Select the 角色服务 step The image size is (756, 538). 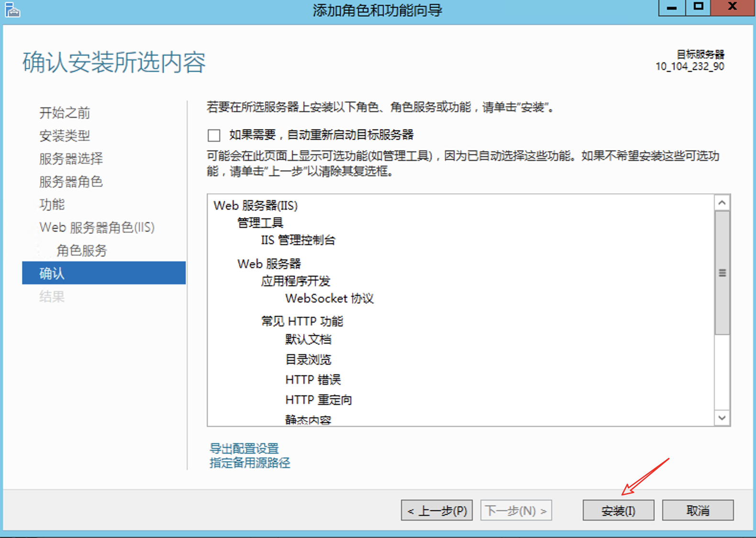point(81,250)
